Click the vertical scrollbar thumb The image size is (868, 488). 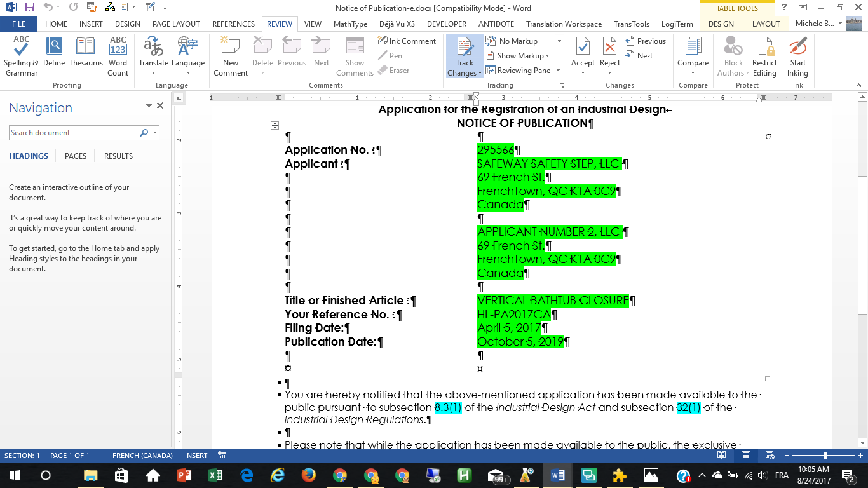click(x=862, y=245)
